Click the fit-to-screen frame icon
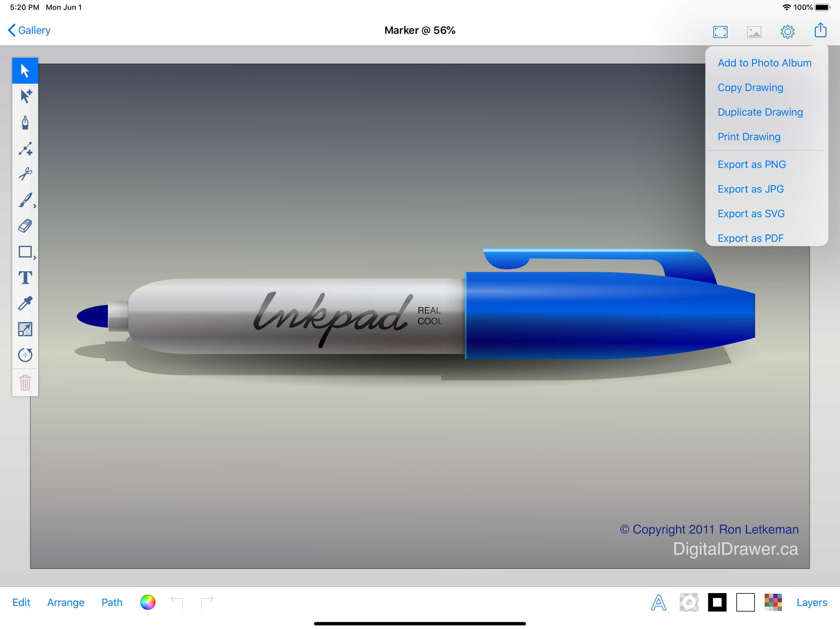The height and width of the screenshot is (630, 840). (720, 32)
